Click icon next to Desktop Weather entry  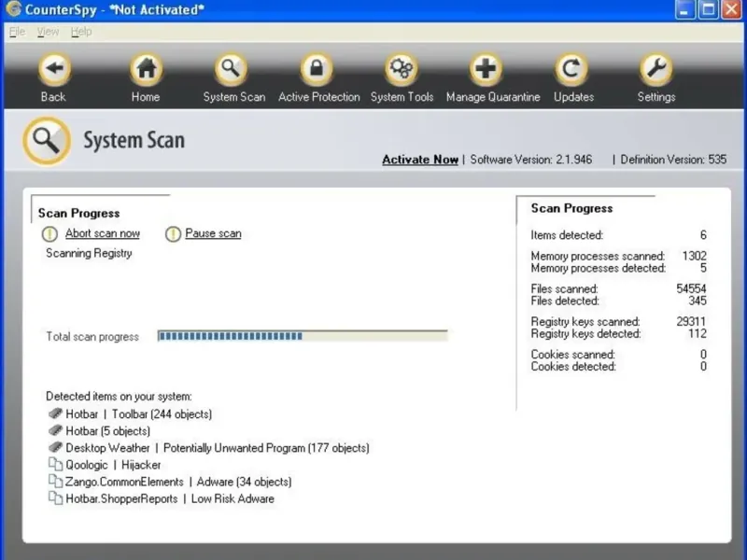coord(55,447)
